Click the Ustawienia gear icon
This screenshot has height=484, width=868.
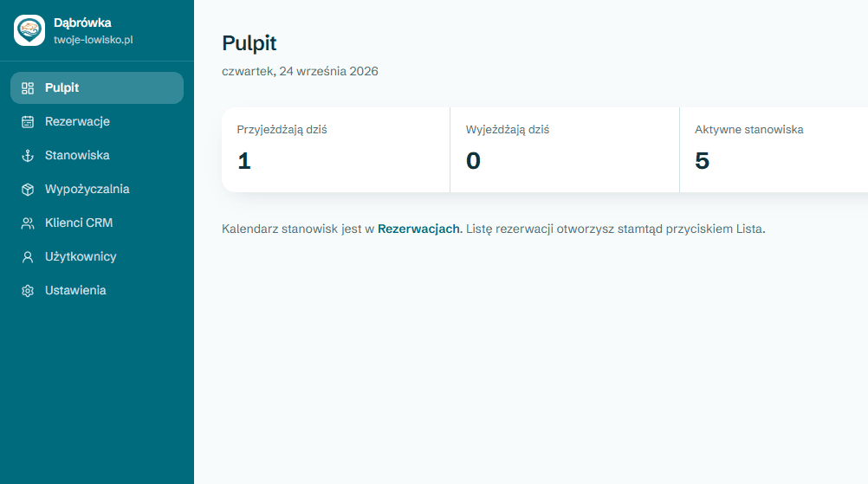28,290
